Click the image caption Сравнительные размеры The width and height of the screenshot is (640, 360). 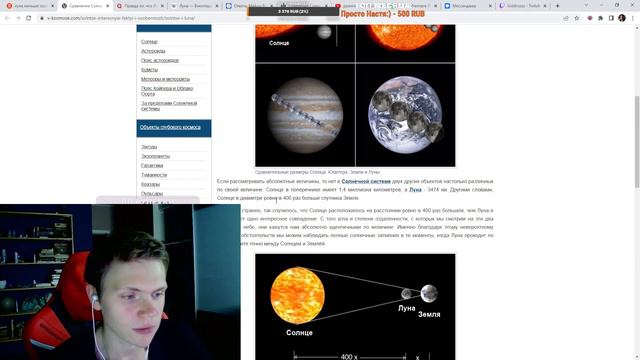point(317,172)
